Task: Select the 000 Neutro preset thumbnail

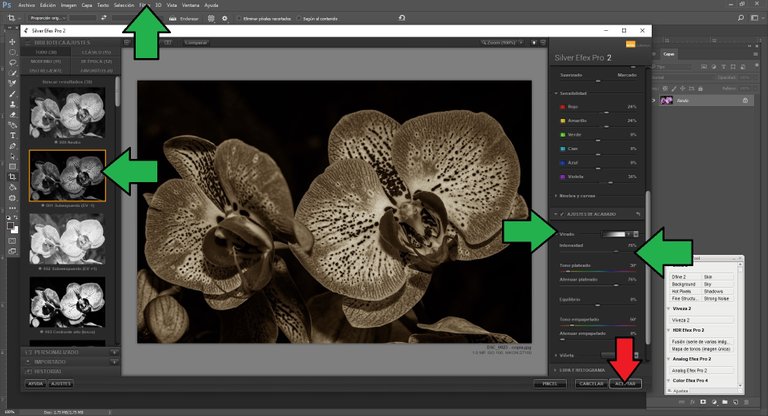Action: pos(67,113)
